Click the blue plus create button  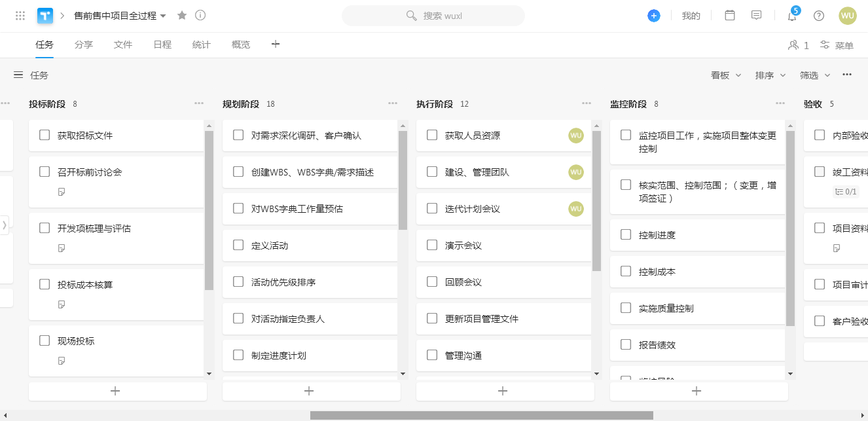654,16
